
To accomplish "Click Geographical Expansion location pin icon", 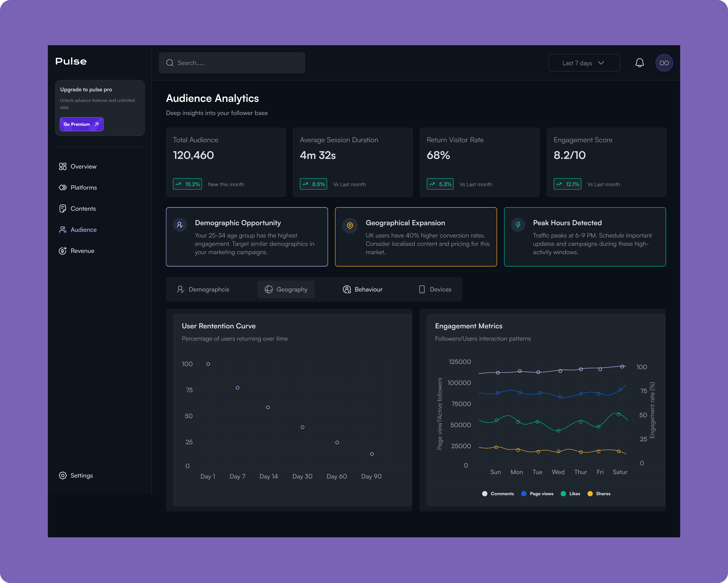I will coord(350,225).
